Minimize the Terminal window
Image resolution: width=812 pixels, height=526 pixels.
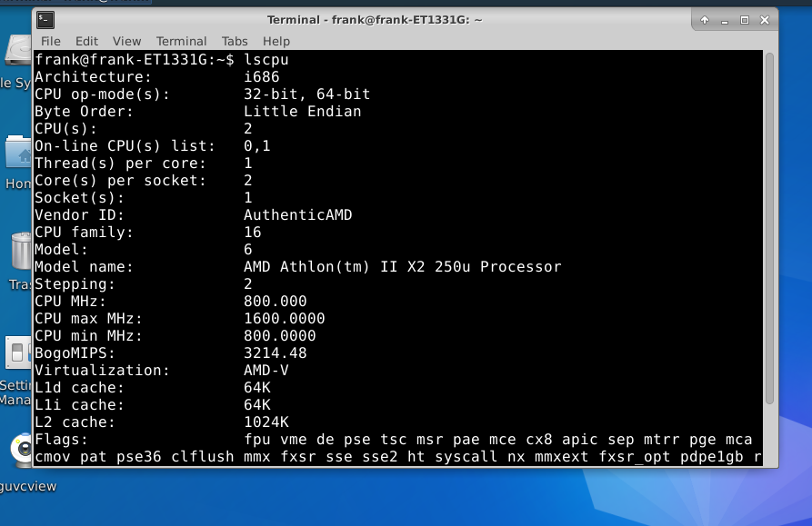tap(725, 20)
